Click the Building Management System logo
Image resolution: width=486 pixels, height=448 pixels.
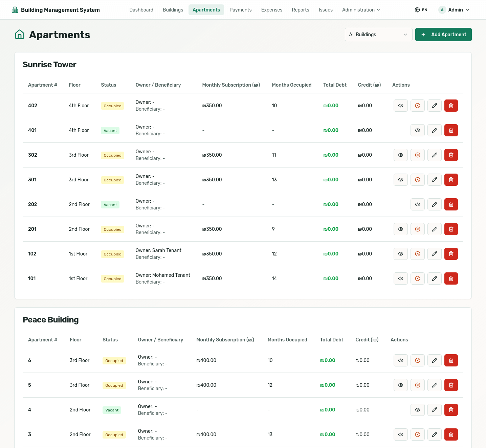[56, 10]
